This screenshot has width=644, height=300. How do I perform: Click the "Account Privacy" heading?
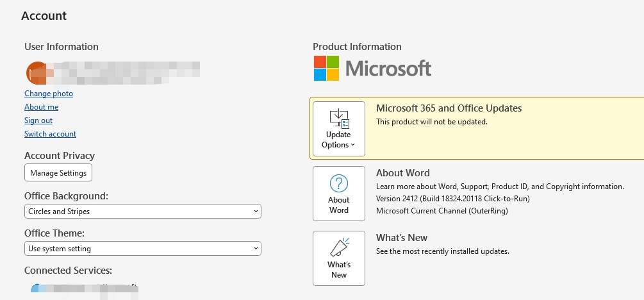click(x=60, y=156)
